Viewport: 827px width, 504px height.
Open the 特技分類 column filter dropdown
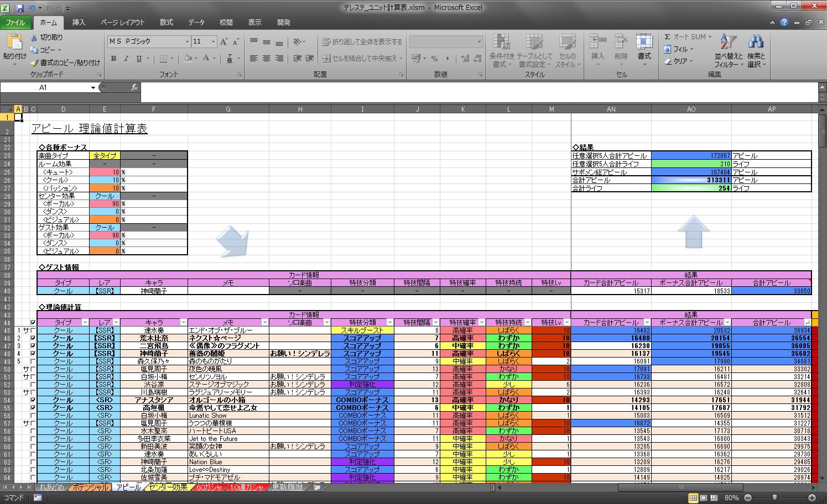click(x=389, y=323)
